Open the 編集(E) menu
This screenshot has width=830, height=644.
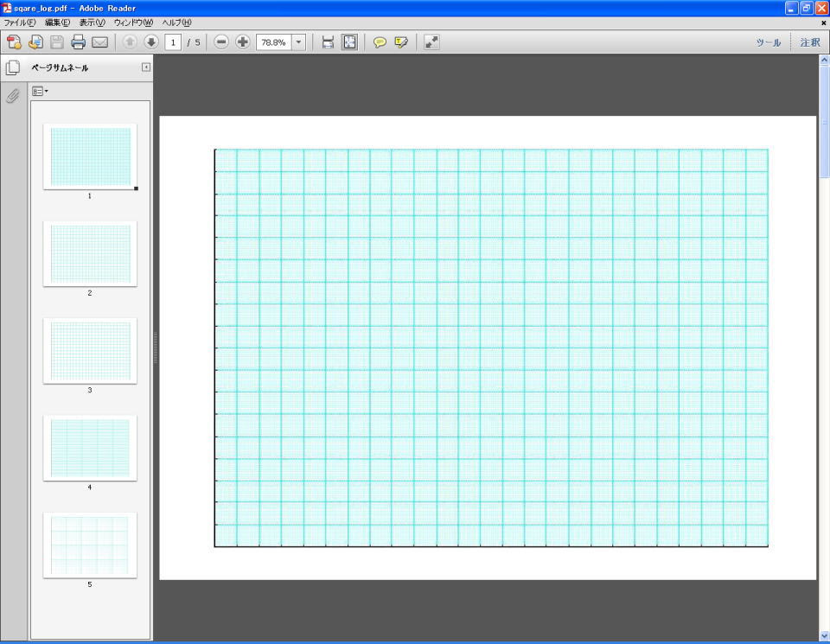[57, 22]
